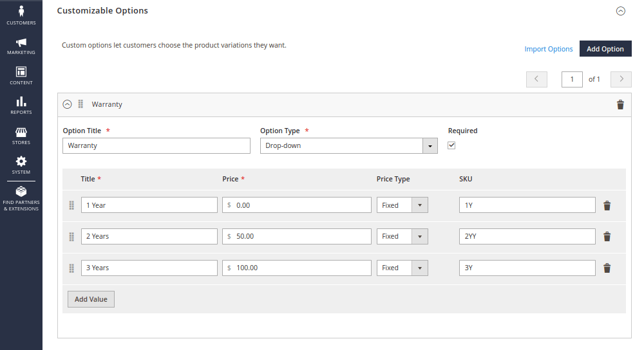The width and height of the screenshot is (644, 350).
Task: Grab the Warranty option drag handle
Action: click(x=80, y=104)
